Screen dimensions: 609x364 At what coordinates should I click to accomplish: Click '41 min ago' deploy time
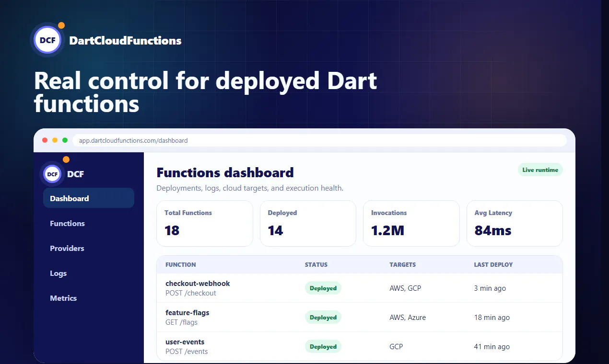[x=492, y=347]
